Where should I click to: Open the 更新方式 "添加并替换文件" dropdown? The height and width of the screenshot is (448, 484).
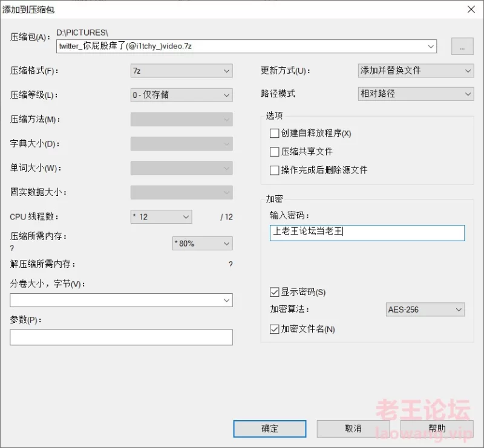416,71
